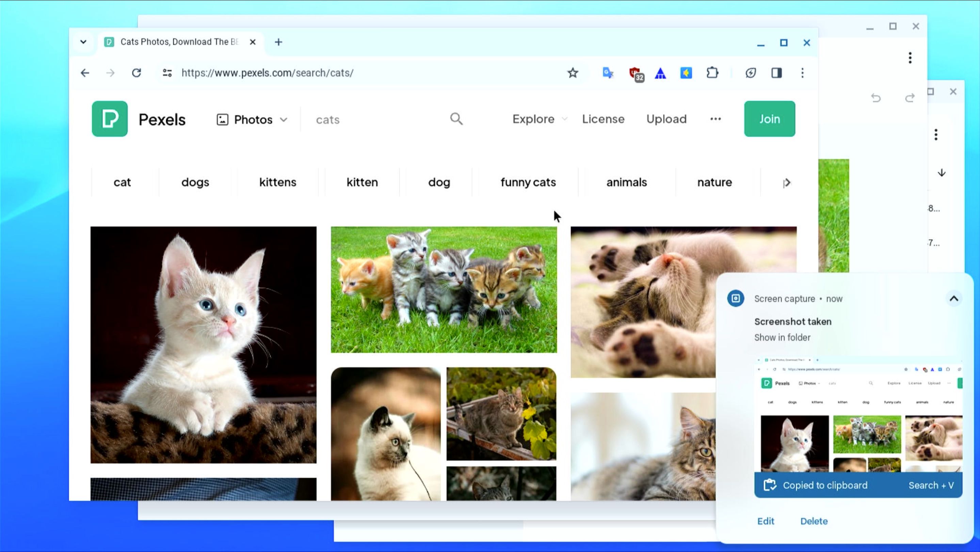The width and height of the screenshot is (980, 552).
Task: Click the search magnifier icon on Pexels
Action: click(457, 119)
